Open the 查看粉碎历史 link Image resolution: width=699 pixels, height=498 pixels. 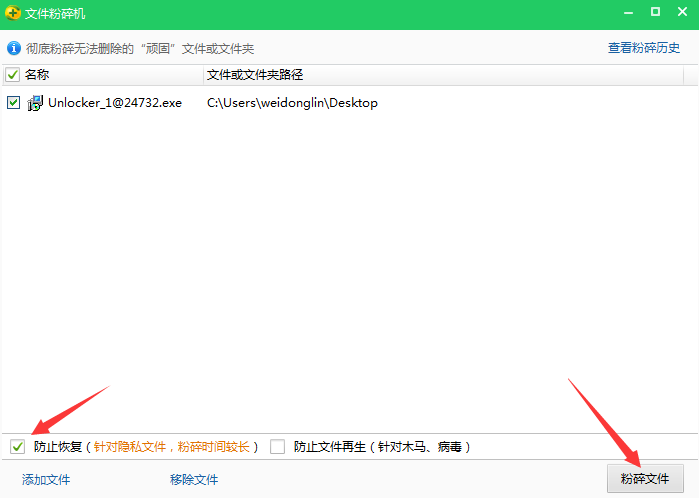click(644, 48)
